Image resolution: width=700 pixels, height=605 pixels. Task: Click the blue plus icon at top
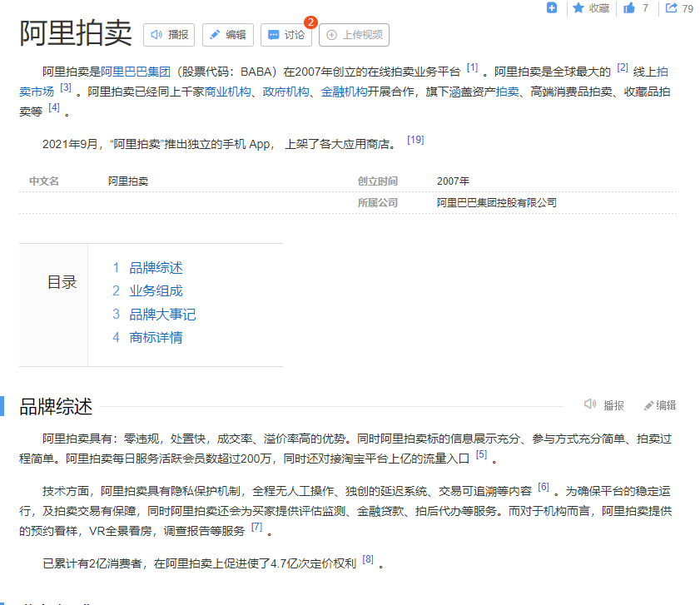552,7
